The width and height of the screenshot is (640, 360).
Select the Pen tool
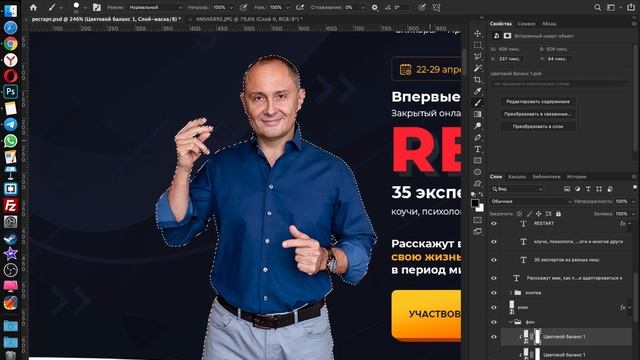coord(478,138)
